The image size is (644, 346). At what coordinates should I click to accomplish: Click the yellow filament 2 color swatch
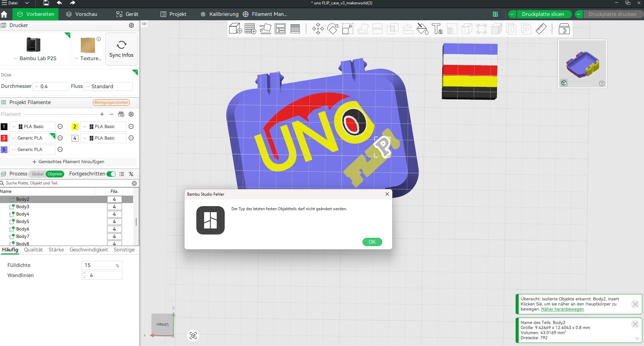75,127
